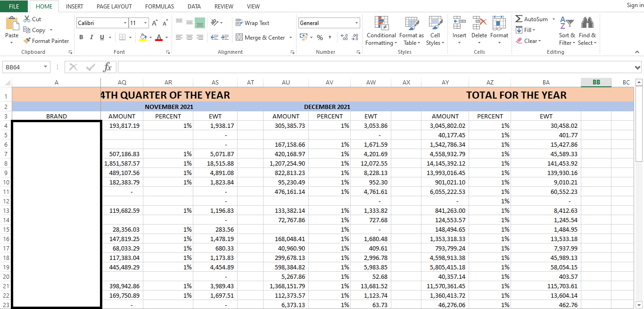
Task: Open the font name Calibri dropdown
Action: pos(125,23)
